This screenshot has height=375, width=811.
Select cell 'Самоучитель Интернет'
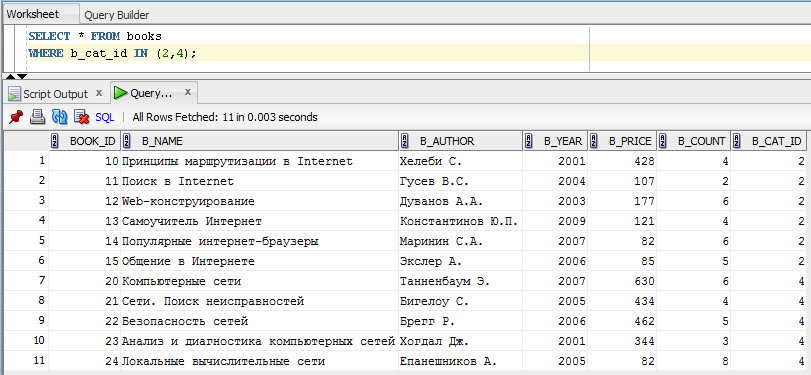point(260,221)
